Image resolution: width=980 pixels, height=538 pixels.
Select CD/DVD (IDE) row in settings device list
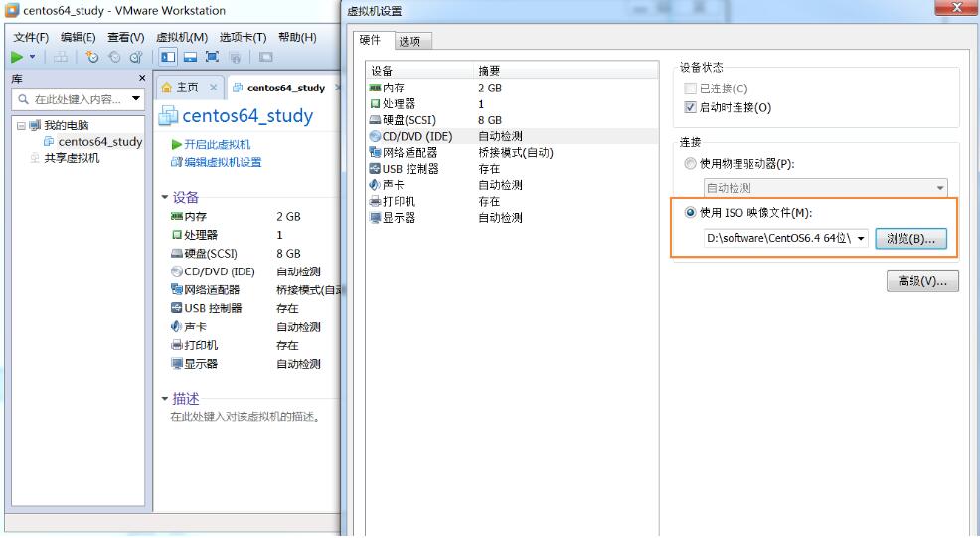click(513, 136)
